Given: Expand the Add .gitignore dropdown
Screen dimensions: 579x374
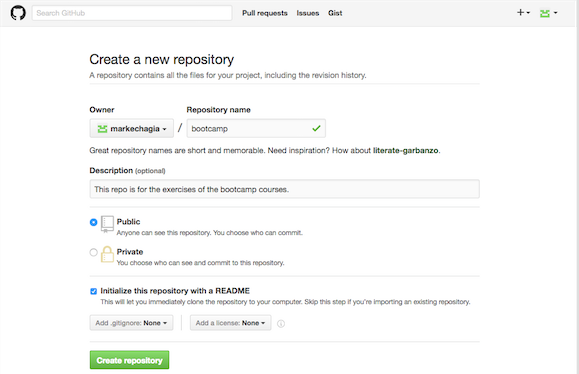Looking at the screenshot, I should (x=131, y=323).
